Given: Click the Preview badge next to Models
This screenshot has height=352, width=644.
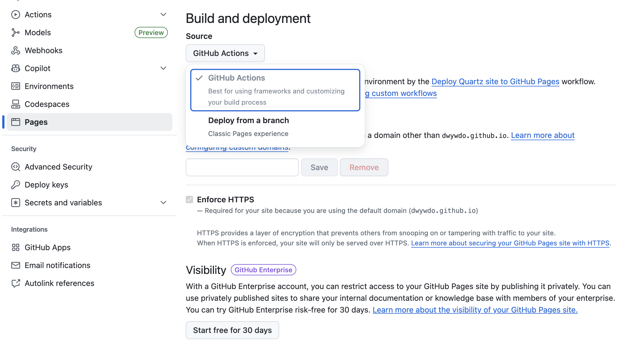Looking at the screenshot, I should pyautogui.click(x=151, y=32).
